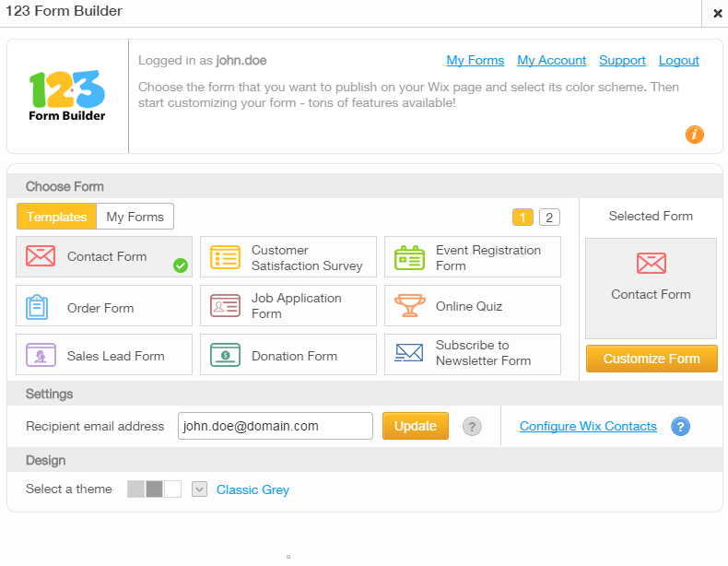
Task: Select the Contact Form template label
Action: coord(107,256)
